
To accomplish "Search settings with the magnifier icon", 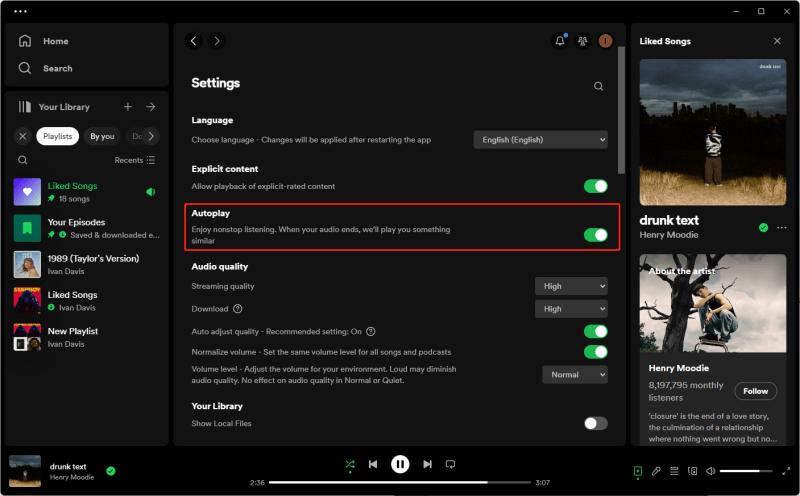I will click(x=598, y=86).
